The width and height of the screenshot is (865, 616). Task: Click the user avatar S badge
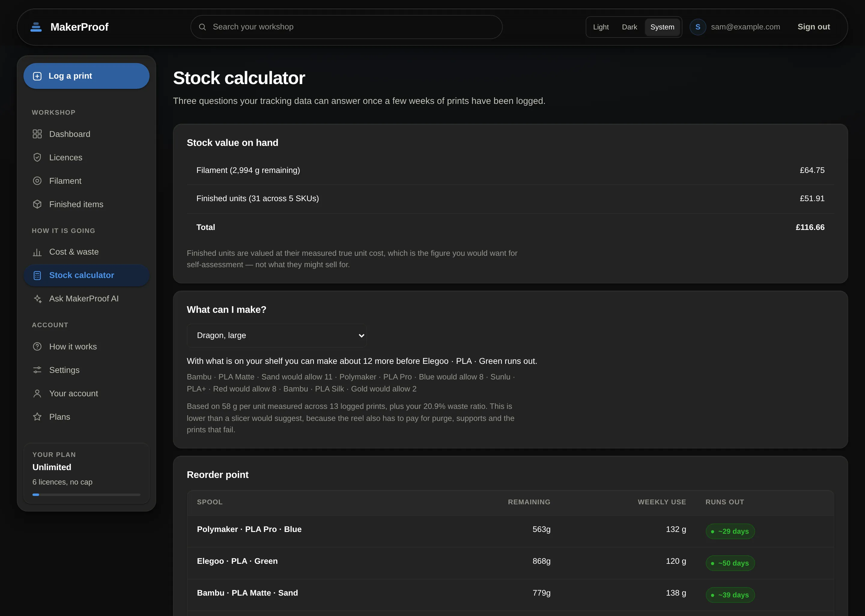pyautogui.click(x=698, y=27)
